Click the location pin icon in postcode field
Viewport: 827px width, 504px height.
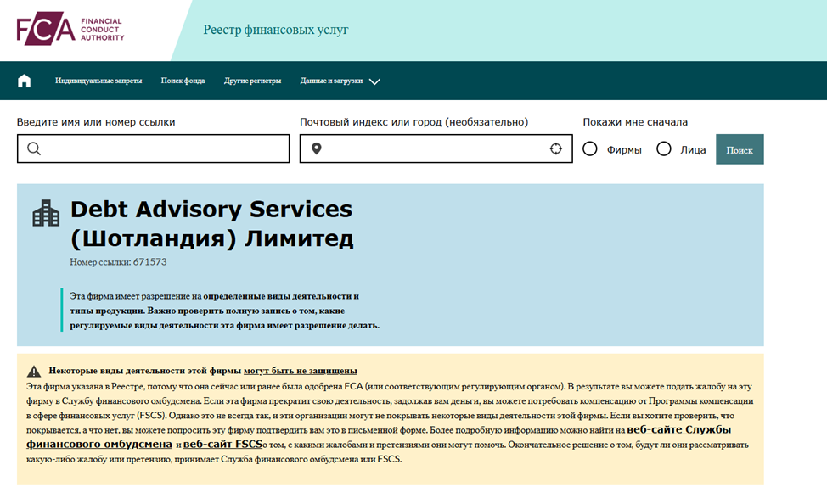pyautogui.click(x=317, y=148)
